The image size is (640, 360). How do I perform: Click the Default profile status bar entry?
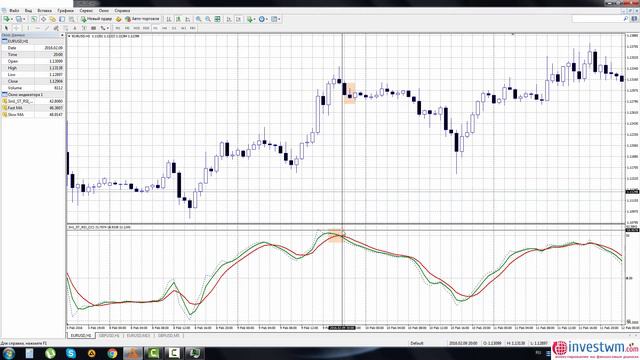[417, 343]
